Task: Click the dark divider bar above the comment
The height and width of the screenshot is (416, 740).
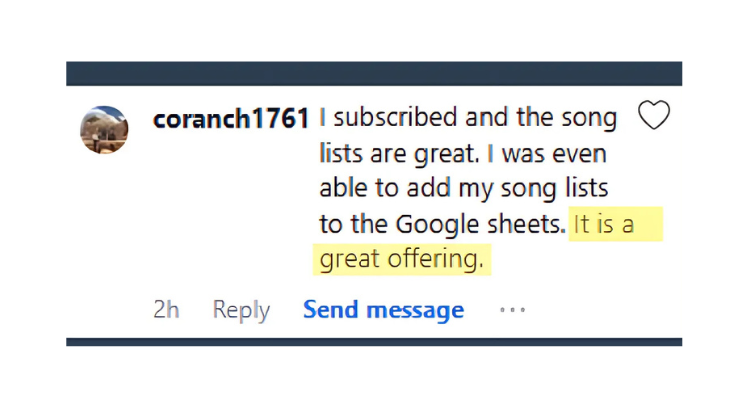Action: 374,73
